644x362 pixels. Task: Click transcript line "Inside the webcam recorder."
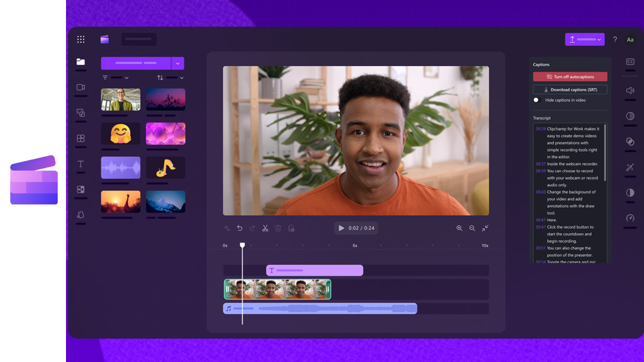[573, 164]
